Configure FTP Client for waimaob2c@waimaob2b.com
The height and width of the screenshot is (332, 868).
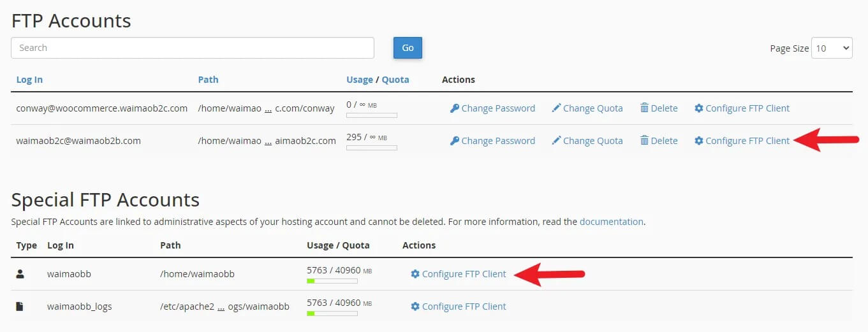coord(742,141)
